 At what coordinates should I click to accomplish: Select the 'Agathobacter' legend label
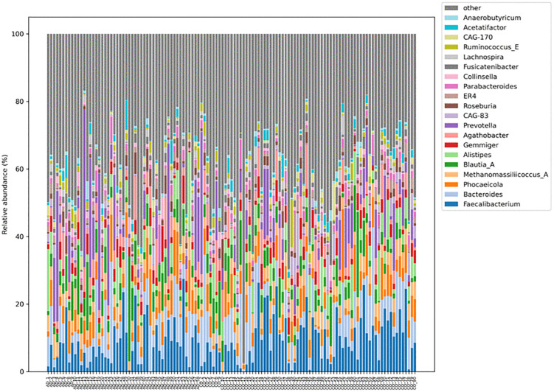(486, 136)
